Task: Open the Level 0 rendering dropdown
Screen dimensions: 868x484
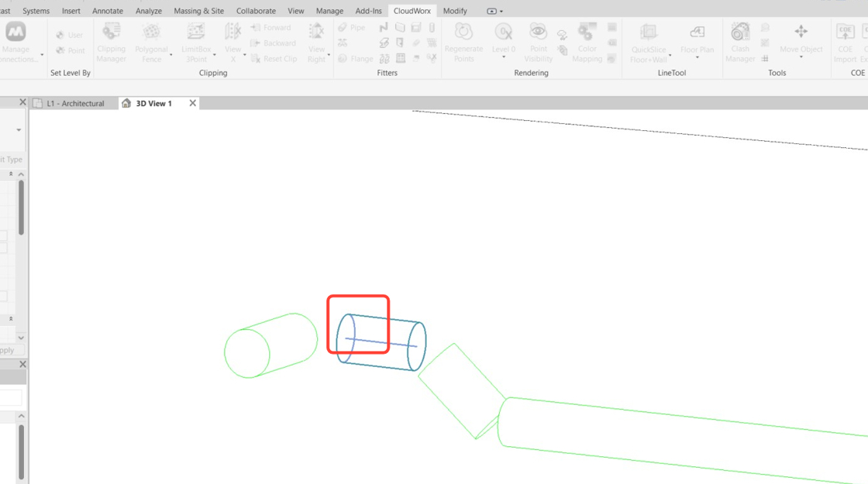Action: [504, 57]
